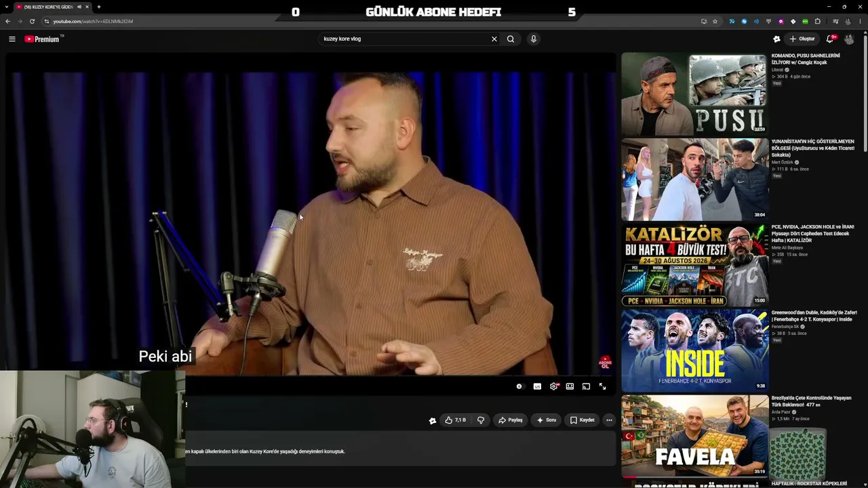Open the Fenerbahçe SK channel name

coord(785,327)
